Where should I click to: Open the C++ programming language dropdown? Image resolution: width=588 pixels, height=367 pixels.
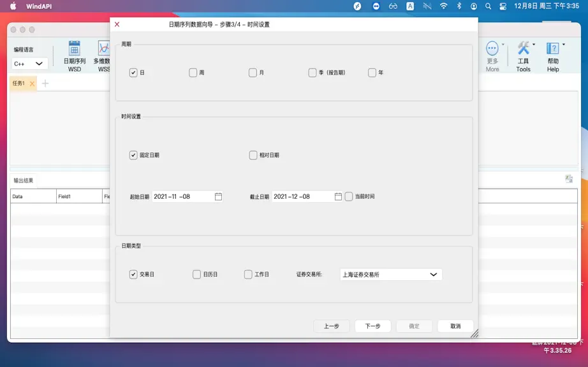coord(29,64)
